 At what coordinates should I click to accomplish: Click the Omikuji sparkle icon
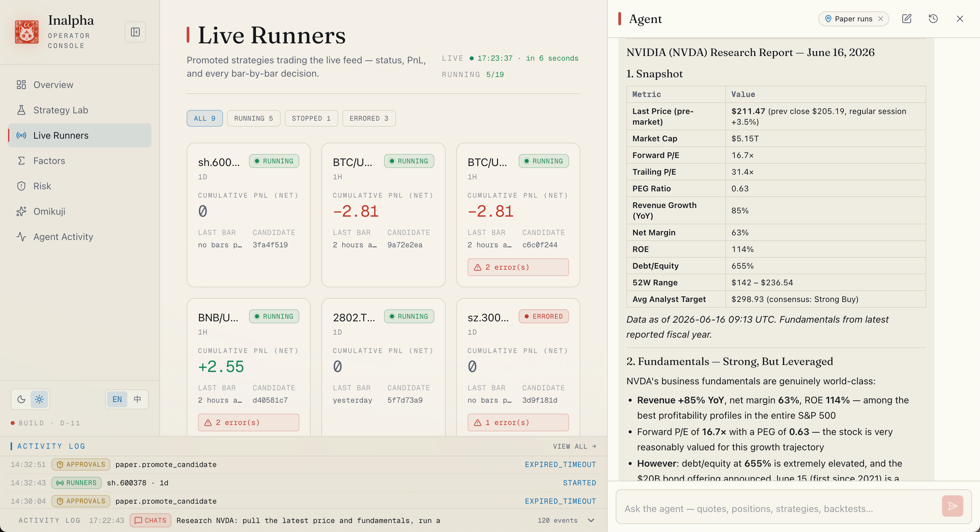[21, 211]
